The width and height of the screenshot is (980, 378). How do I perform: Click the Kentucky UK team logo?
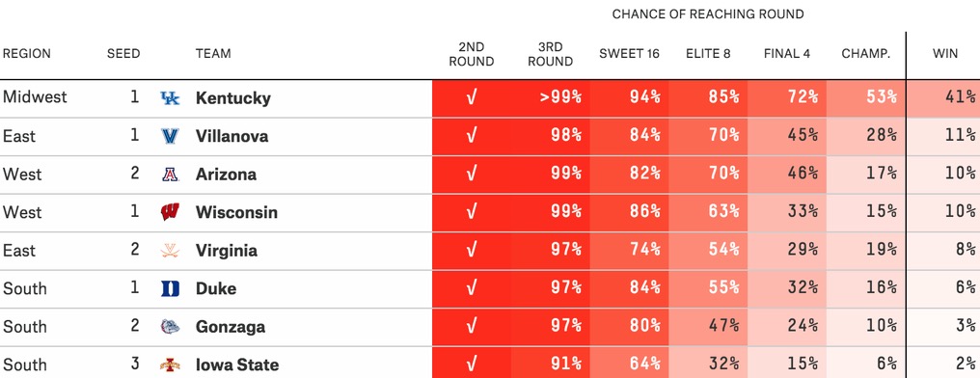pyautogui.click(x=170, y=98)
